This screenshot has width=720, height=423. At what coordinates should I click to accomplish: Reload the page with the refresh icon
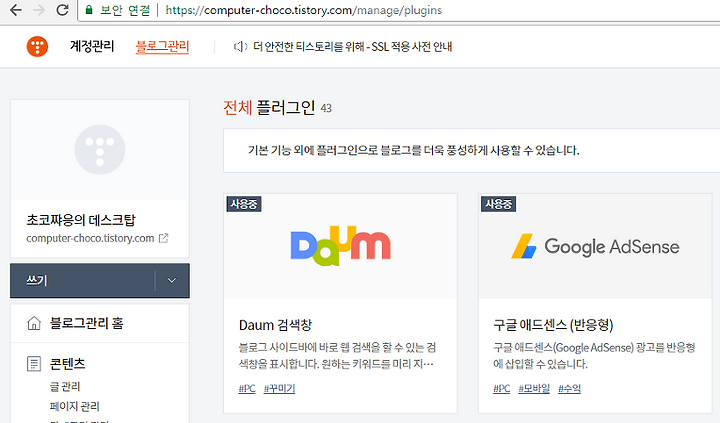(62, 10)
